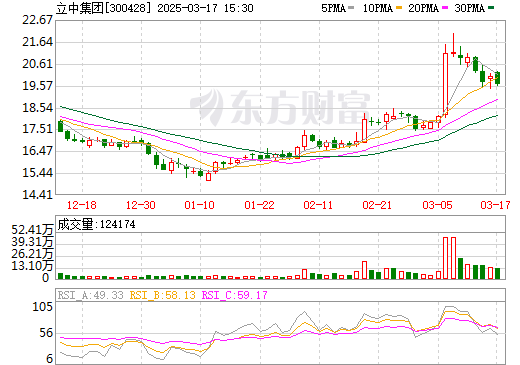Click price axis label 16.47
520x365 pixels.
coord(37,151)
